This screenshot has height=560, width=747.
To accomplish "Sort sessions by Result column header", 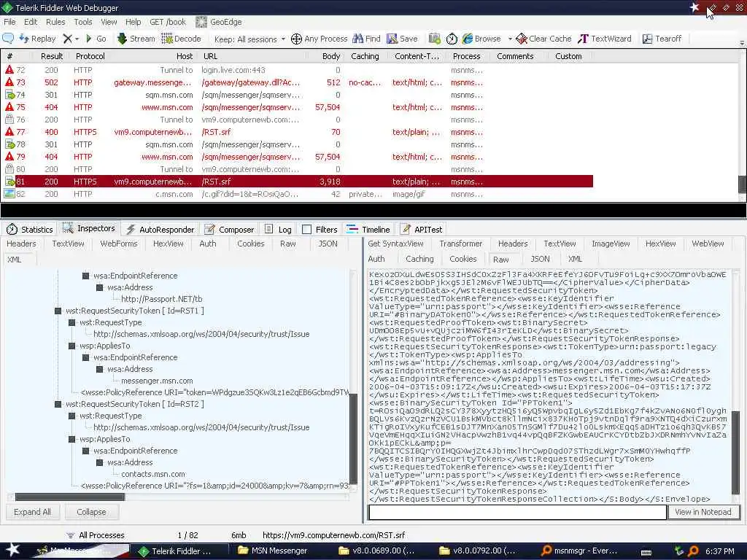I will [x=52, y=56].
